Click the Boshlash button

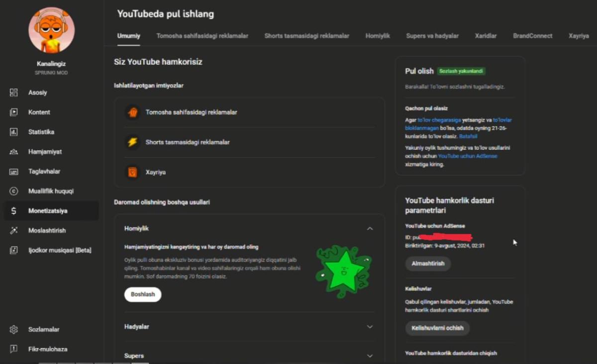pyautogui.click(x=143, y=294)
